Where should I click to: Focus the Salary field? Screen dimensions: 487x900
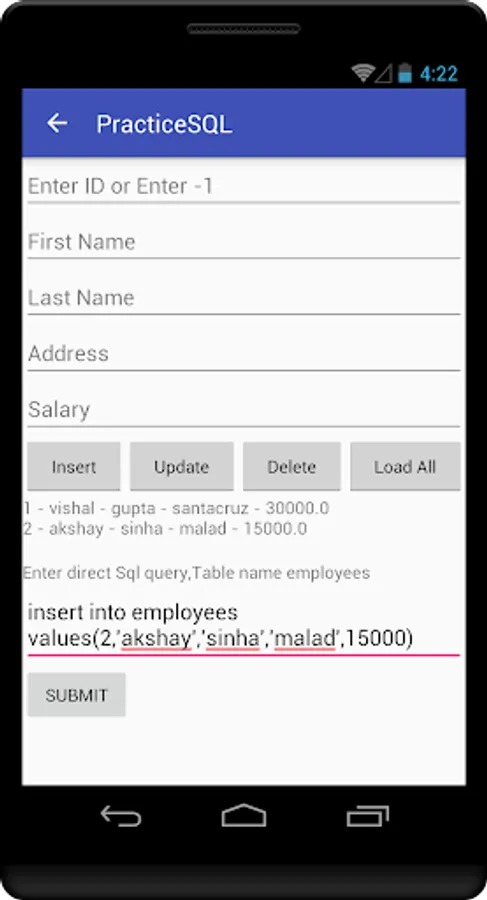point(244,409)
